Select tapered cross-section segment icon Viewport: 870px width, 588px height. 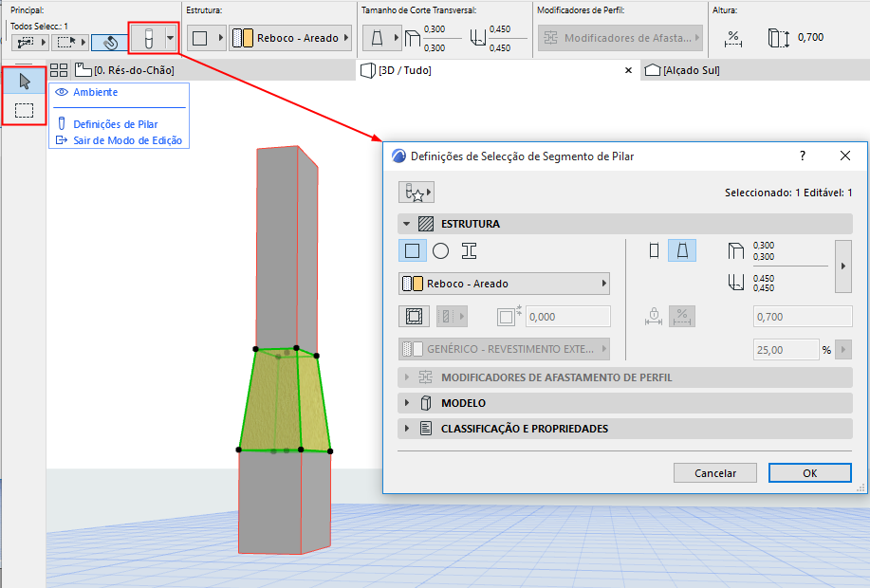[682, 250]
